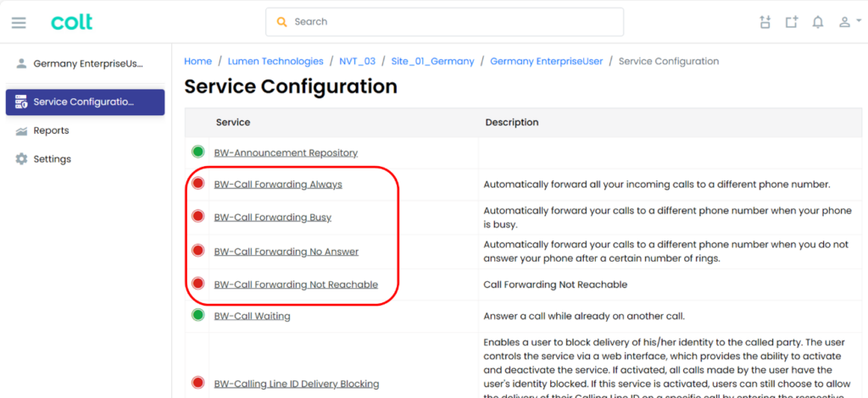The width and height of the screenshot is (868, 398).
Task: Click description about forwarding all incoming calls
Action: (x=657, y=185)
